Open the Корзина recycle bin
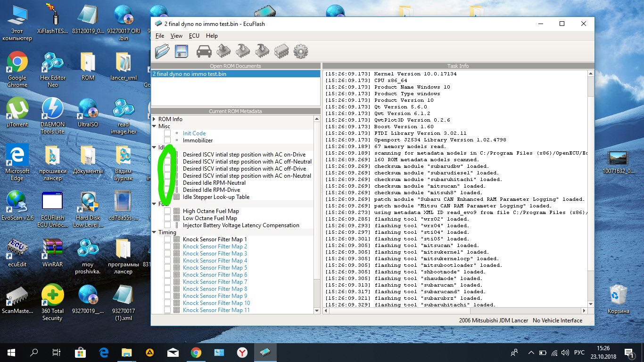 tap(618, 299)
